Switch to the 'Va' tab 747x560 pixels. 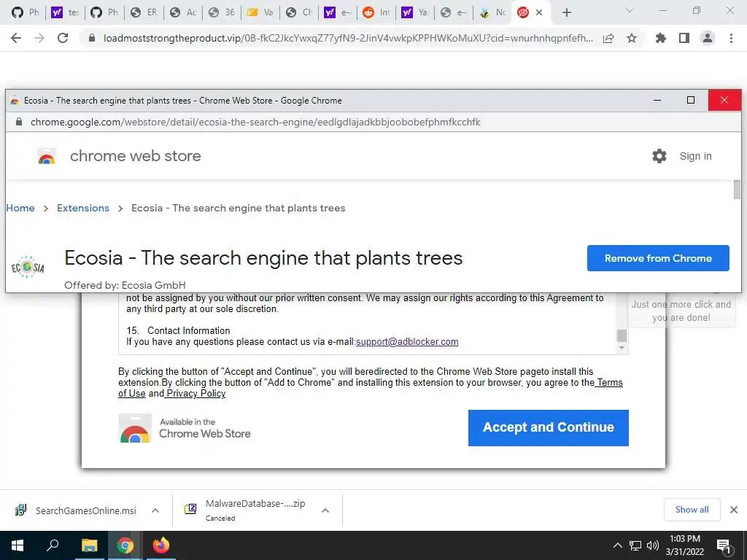pos(260,12)
